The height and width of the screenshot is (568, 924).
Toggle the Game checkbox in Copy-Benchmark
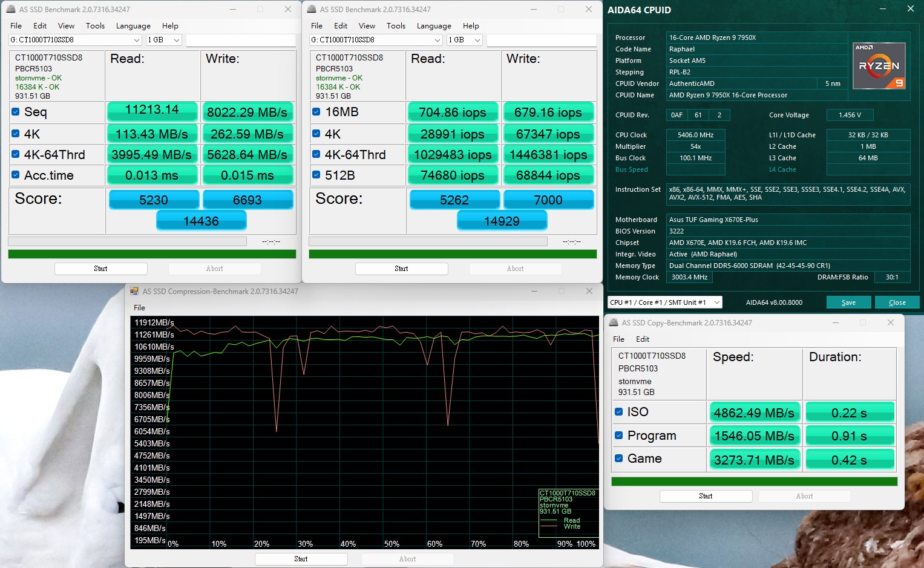(x=618, y=458)
